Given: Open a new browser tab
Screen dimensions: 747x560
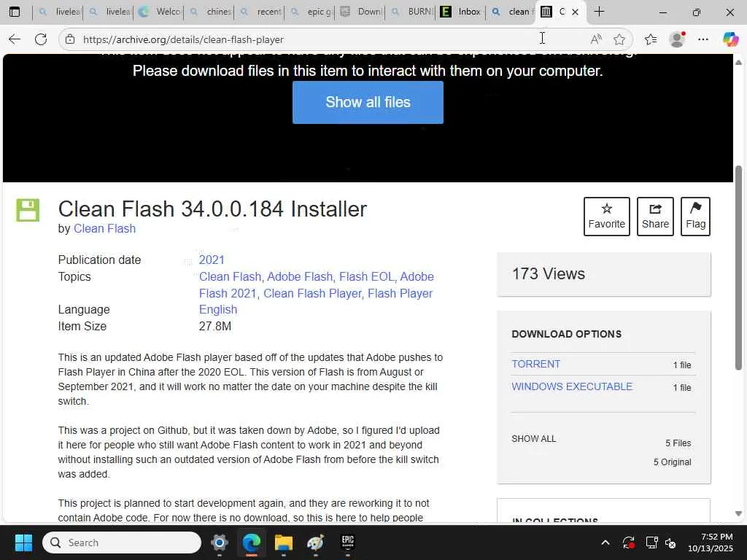Looking at the screenshot, I should (x=600, y=12).
